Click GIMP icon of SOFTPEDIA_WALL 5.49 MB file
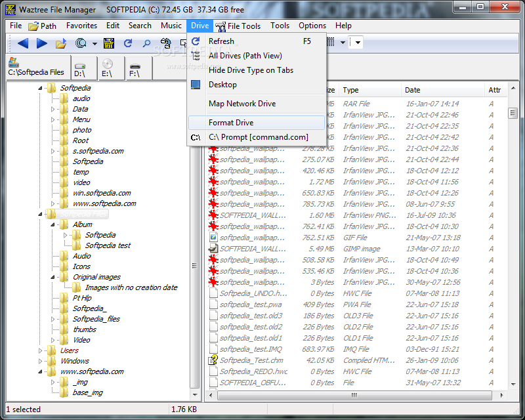Image resolution: width=525 pixels, height=420 pixels. click(x=213, y=249)
